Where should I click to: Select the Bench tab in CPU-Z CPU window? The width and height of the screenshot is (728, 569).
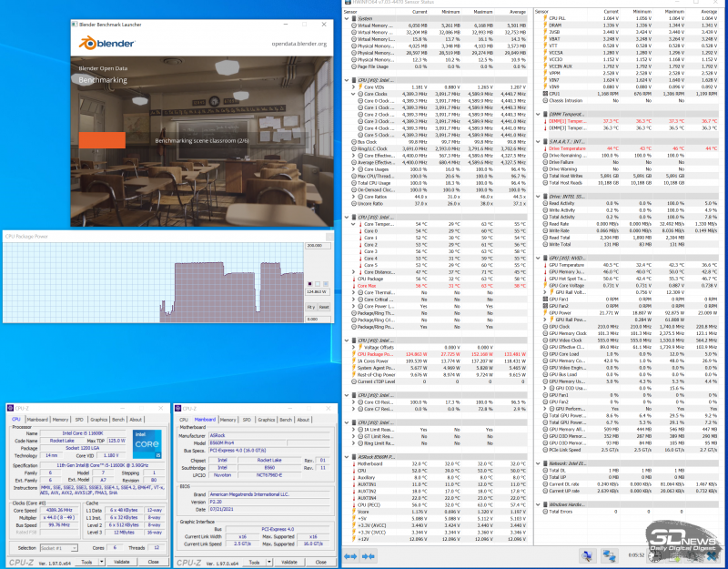118,420
